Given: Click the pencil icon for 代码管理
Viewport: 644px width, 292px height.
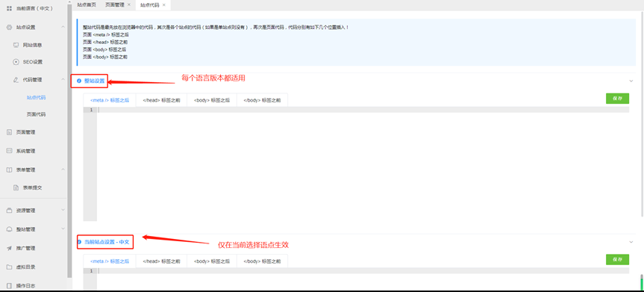Looking at the screenshot, I should (16, 80).
